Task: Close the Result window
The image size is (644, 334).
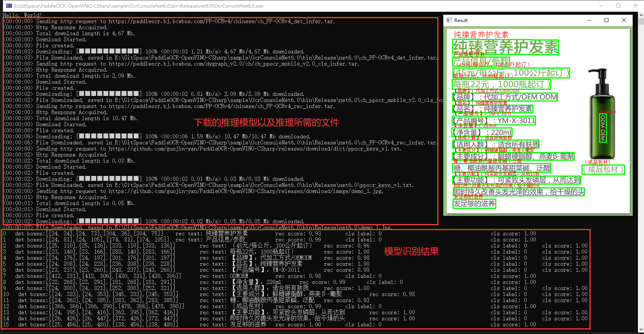Action: (x=624, y=20)
